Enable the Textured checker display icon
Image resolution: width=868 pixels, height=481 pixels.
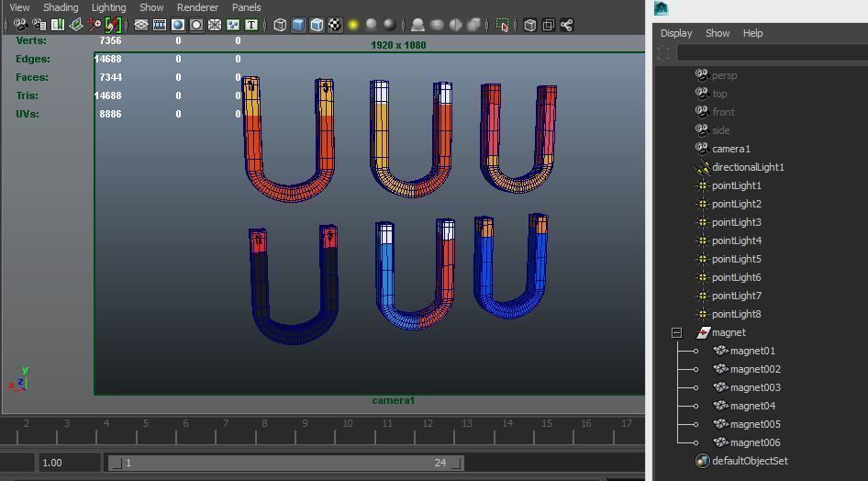[x=335, y=26]
